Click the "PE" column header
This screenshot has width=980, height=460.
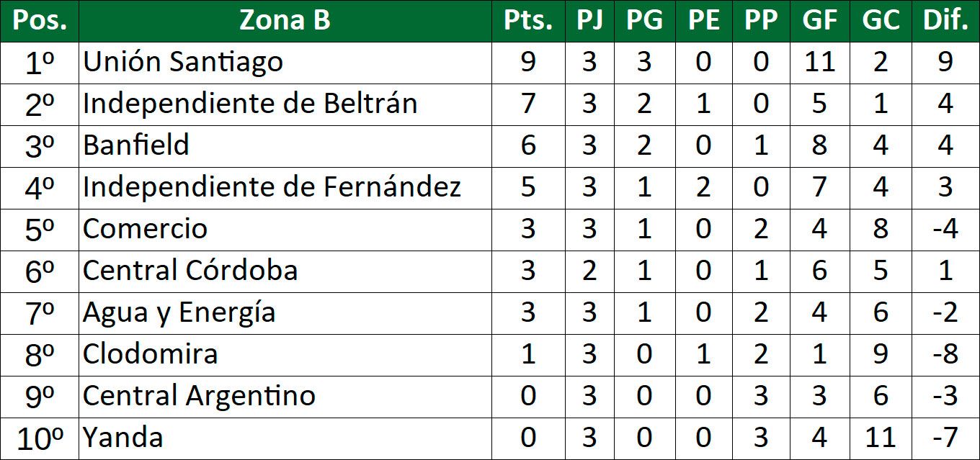click(703, 21)
